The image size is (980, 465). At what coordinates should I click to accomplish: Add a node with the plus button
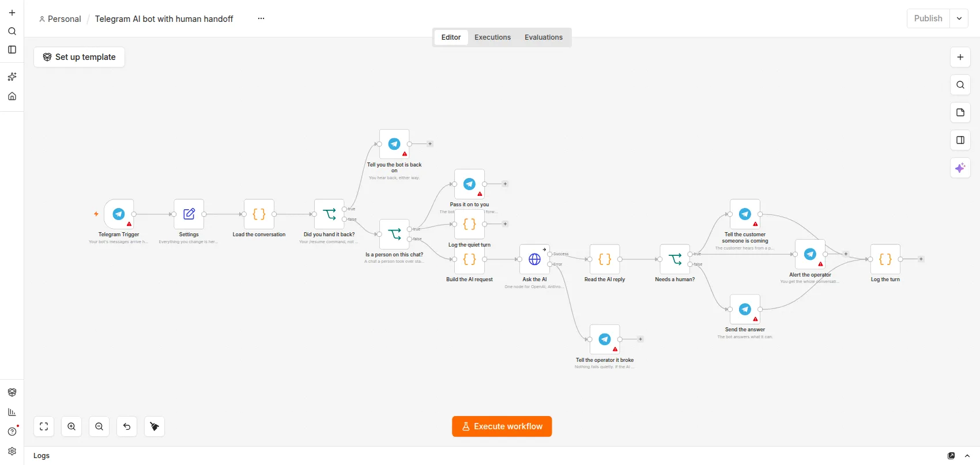(960, 57)
